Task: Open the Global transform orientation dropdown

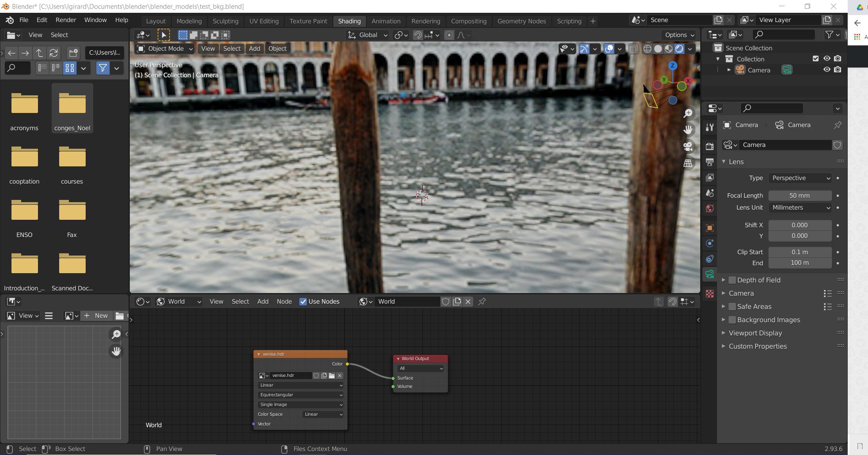Action: (x=367, y=35)
